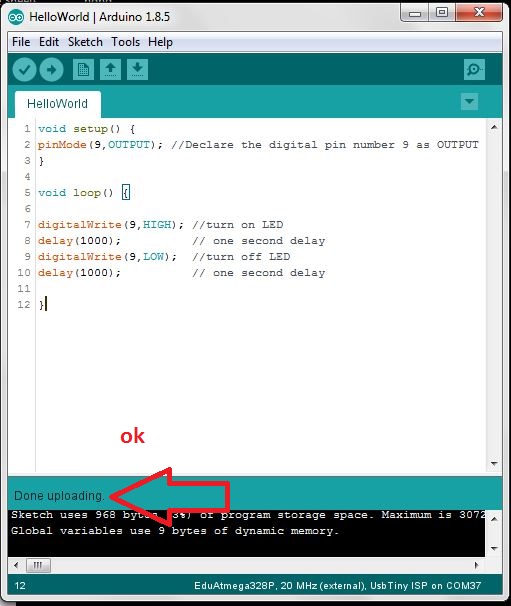
Task: Click the Verify checkmark button
Action: point(24,70)
